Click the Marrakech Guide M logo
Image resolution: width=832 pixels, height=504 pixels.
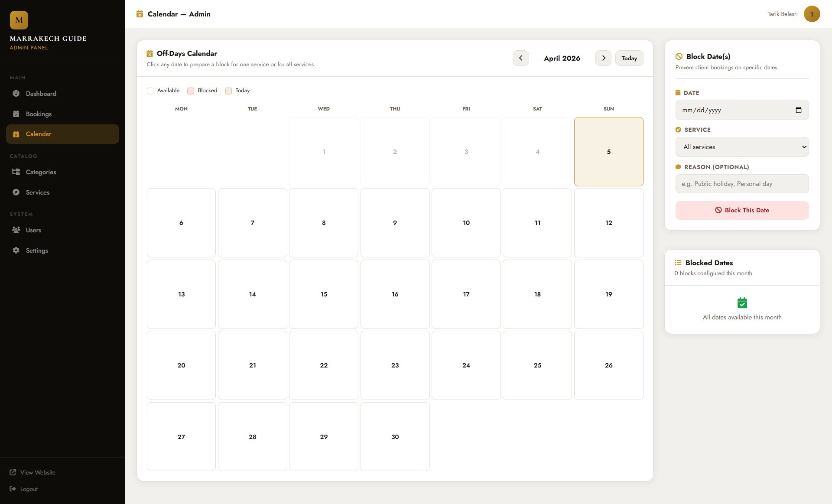[x=18, y=20]
